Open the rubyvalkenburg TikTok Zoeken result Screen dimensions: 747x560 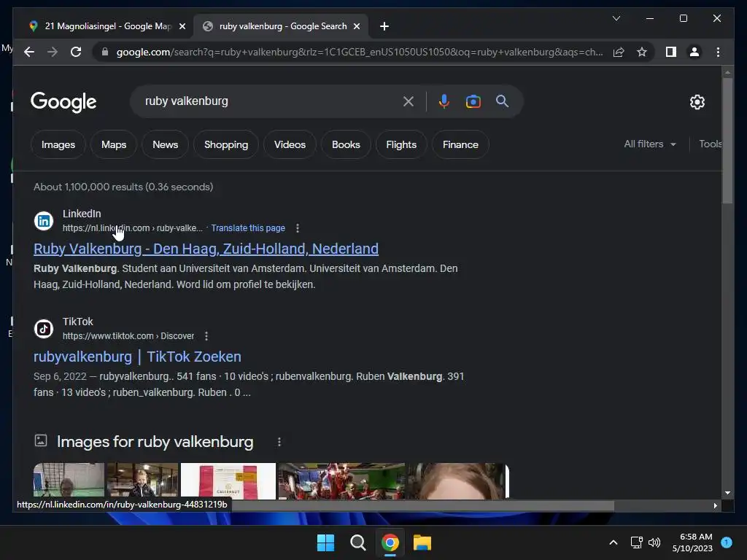[x=137, y=357]
